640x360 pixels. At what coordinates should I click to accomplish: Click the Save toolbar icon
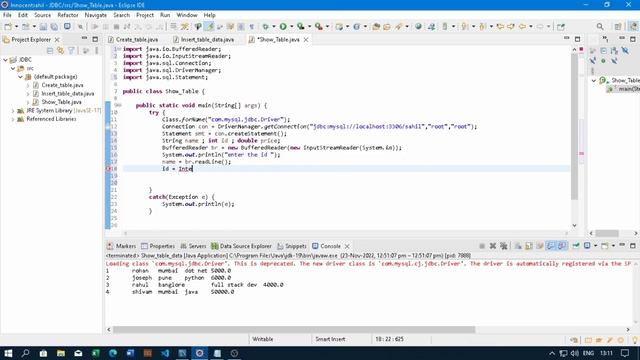click(x=43, y=27)
